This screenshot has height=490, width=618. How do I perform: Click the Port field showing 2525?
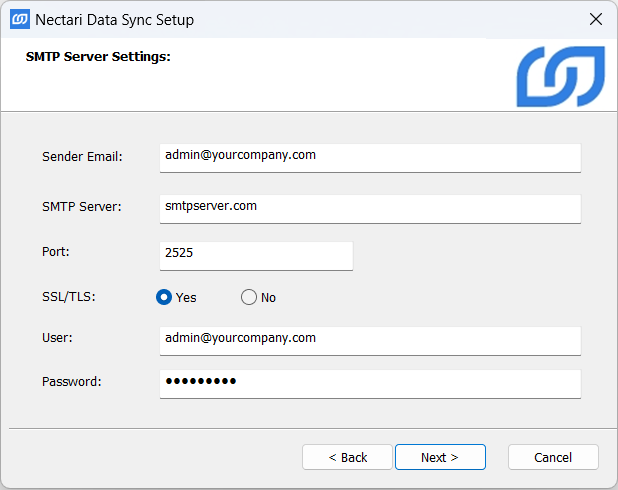pos(256,255)
